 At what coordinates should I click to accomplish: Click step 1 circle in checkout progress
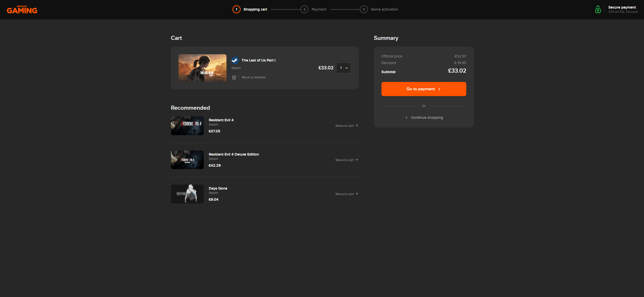236,9
